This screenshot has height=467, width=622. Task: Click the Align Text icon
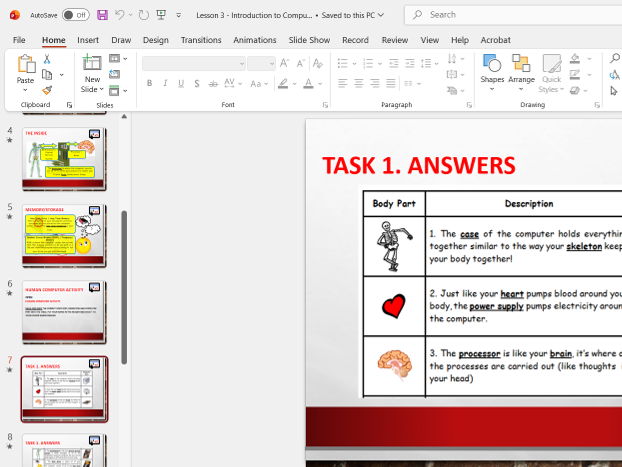click(x=452, y=74)
